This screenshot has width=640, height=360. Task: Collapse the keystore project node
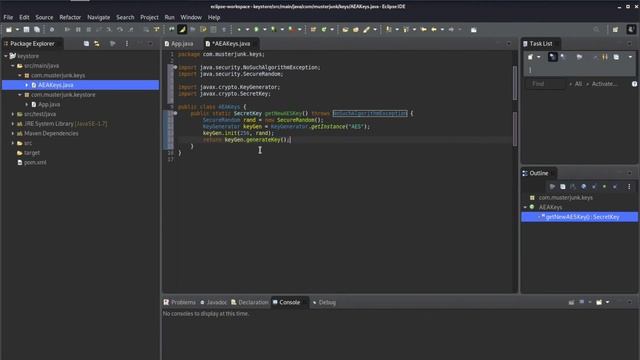pos(6,56)
